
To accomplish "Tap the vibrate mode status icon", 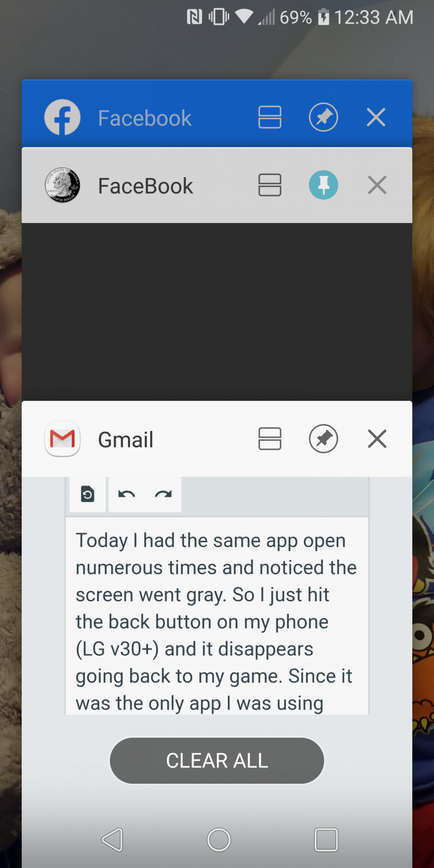I will [x=219, y=17].
